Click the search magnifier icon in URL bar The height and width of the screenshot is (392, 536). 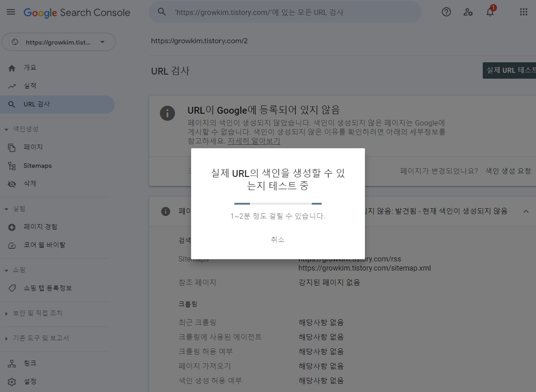tap(162, 12)
